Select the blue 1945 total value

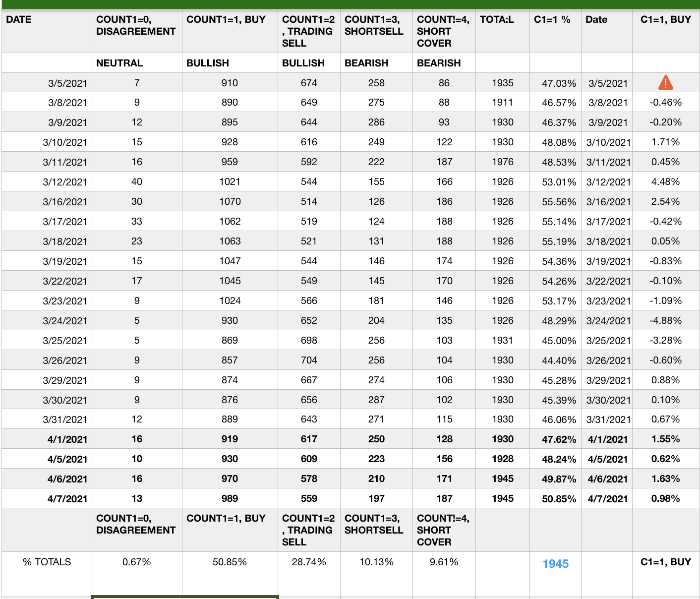pos(555,564)
